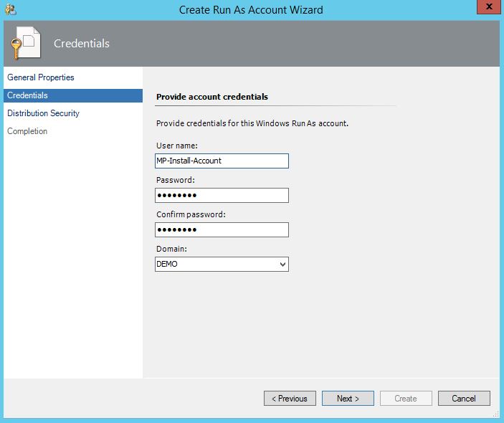The image size is (504, 423).
Task: Cancel the Run As Account wizard
Action: pyautogui.click(x=464, y=398)
